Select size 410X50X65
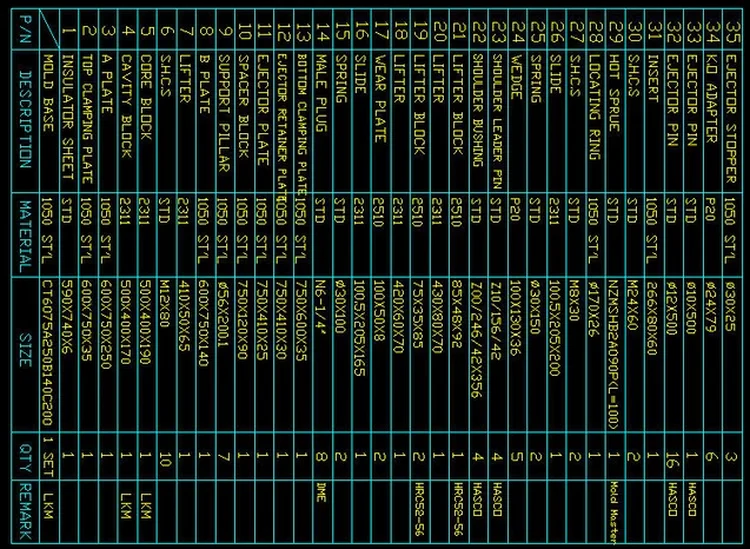The width and height of the screenshot is (750, 549). coord(185,316)
